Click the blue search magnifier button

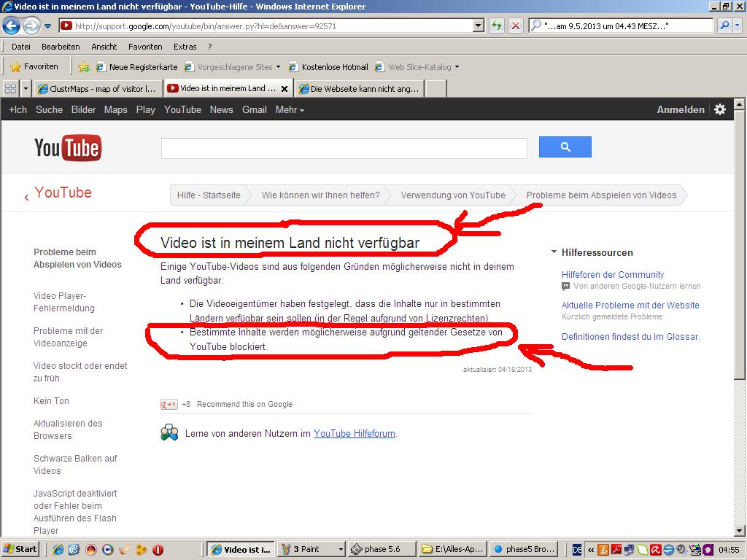click(x=565, y=147)
